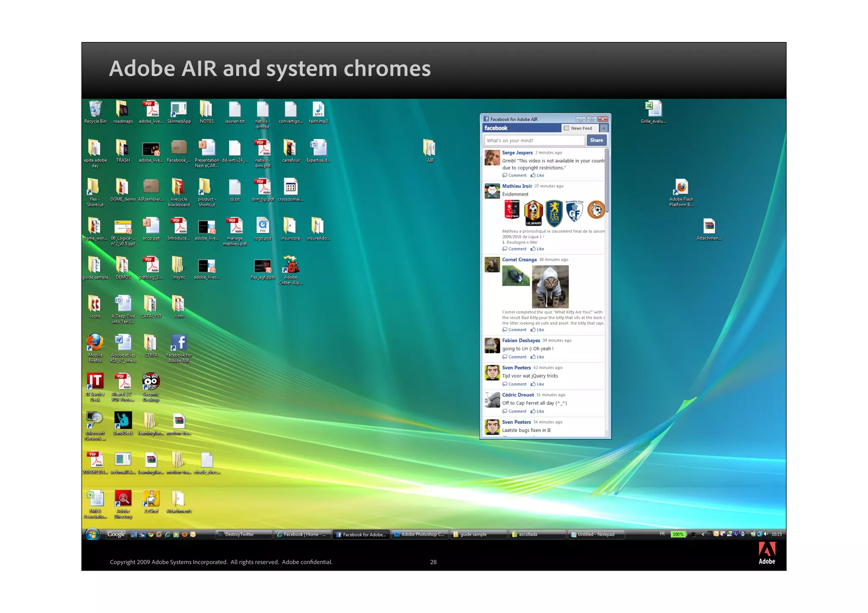Image resolution: width=868 pixels, height=613 pixels.
Task: Click the Facebook news feed scrollbar thumb
Action: (607, 180)
